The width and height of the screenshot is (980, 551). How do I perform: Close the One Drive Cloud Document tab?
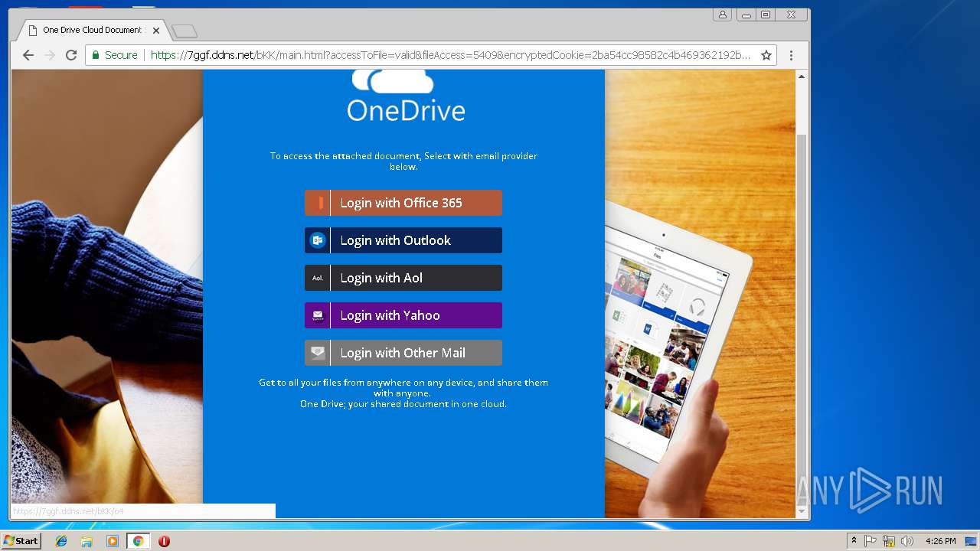[156, 31]
